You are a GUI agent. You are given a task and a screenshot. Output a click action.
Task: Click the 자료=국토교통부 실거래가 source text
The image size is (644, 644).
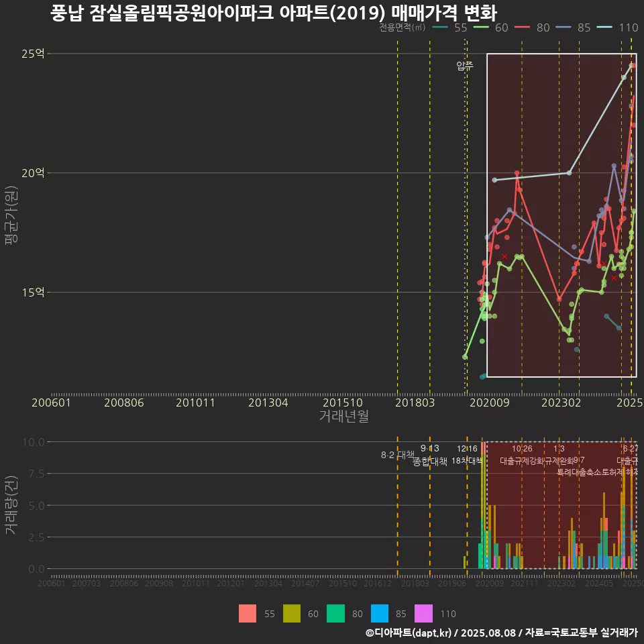point(582,633)
